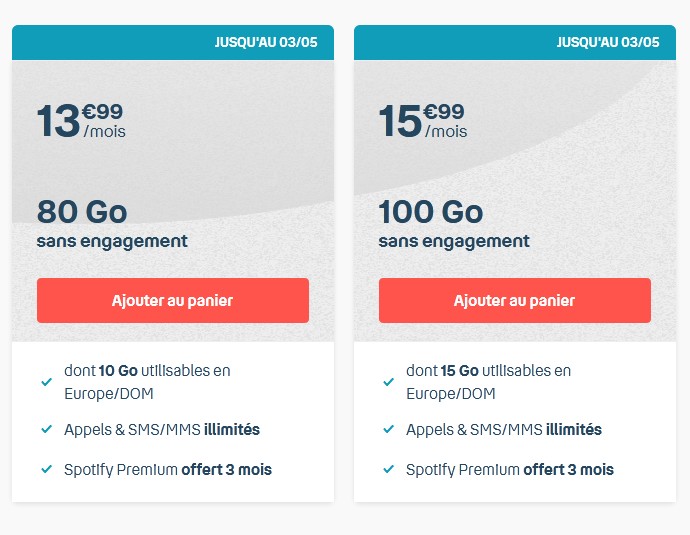Select the 100 Go data allowance heading
690x535 pixels.
coord(430,212)
